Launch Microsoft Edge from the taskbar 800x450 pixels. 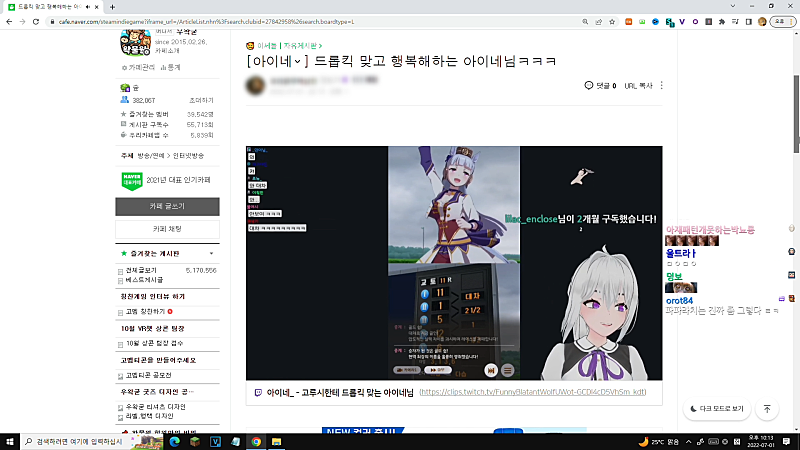point(174,441)
